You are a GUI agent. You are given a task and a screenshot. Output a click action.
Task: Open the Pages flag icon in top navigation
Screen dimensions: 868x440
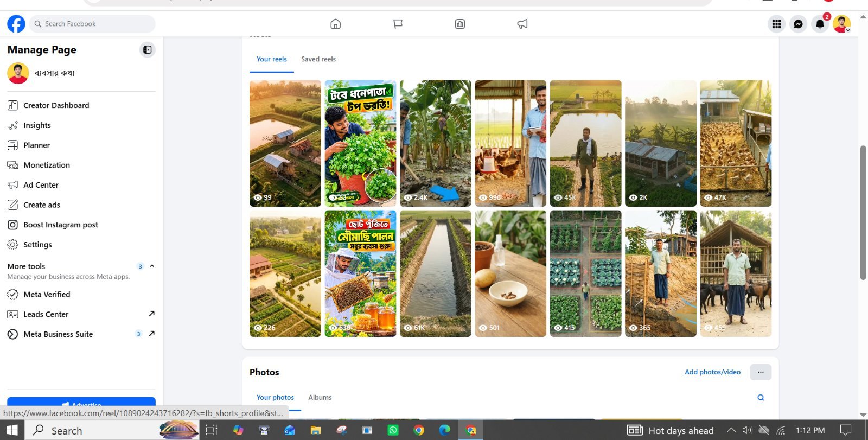[x=398, y=24]
